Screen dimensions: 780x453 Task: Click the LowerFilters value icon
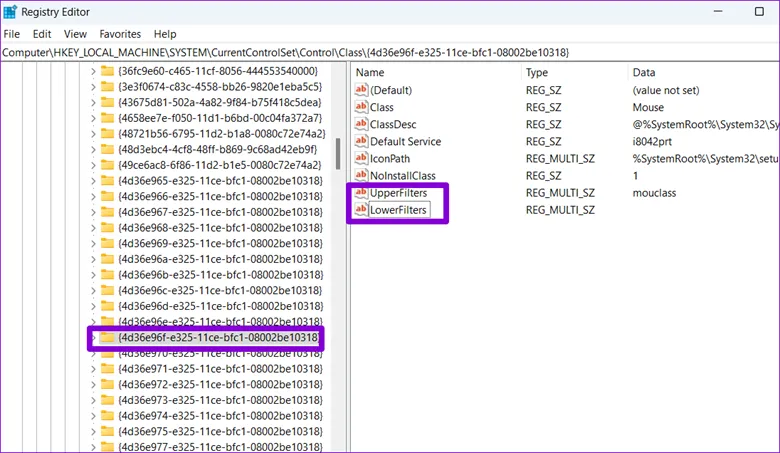coord(361,210)
